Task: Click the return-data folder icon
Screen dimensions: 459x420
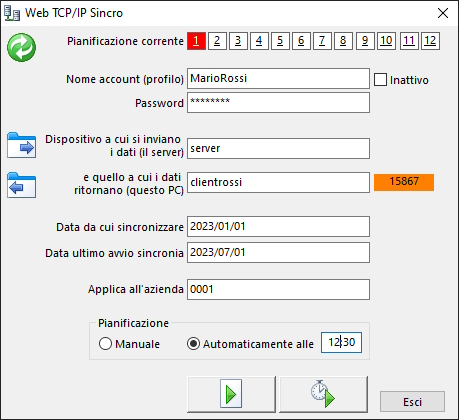Action: pos(21,185)
